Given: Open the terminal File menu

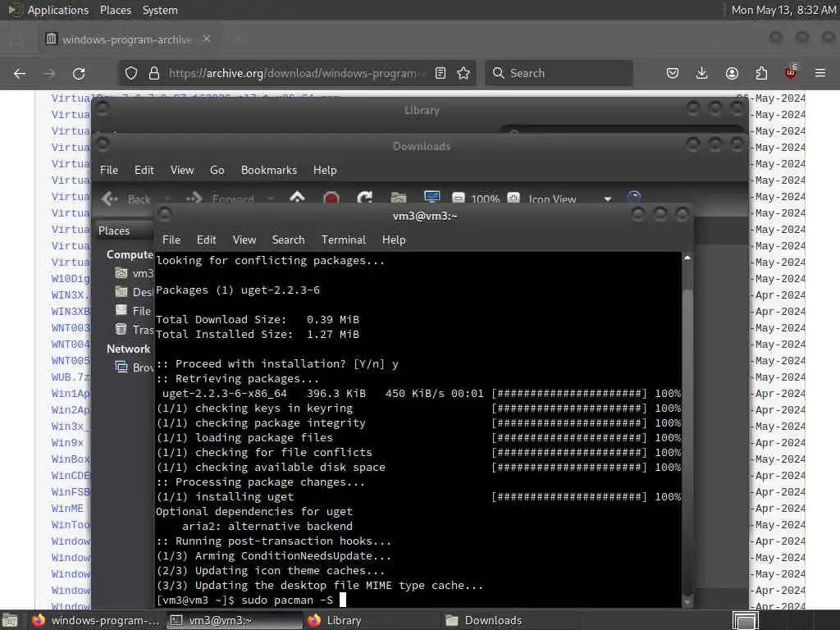Looking at the screenshot, I should click(171, 240).
